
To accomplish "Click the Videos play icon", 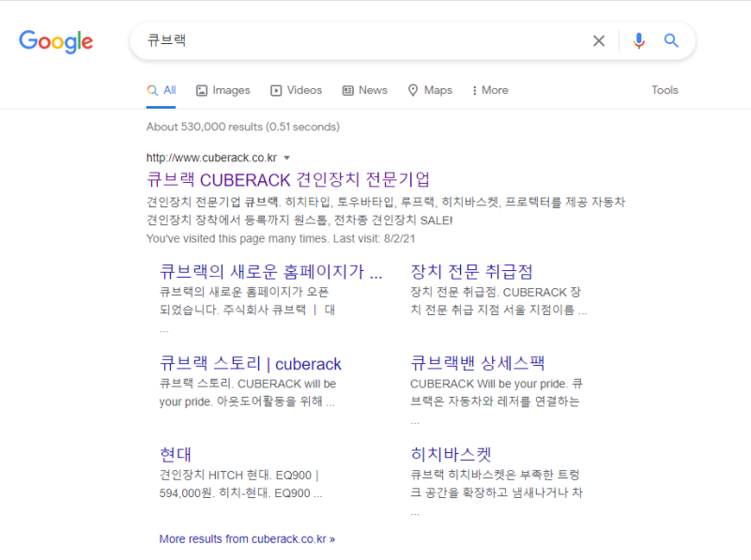I will pos(275,90).
